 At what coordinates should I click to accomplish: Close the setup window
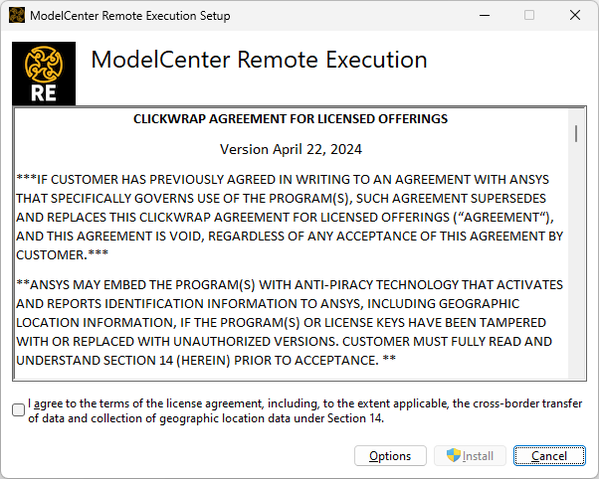click(575, 15)
